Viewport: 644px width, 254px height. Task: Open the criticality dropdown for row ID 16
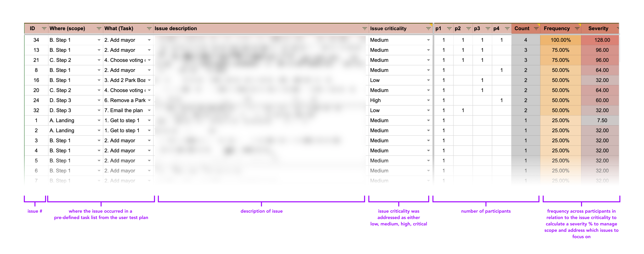click(428, 80)
